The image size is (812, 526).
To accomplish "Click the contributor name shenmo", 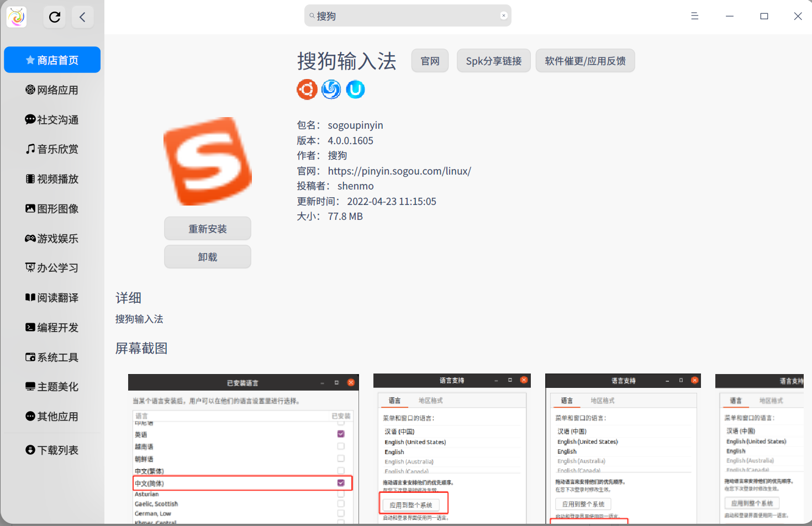I will tap(355, 186).
